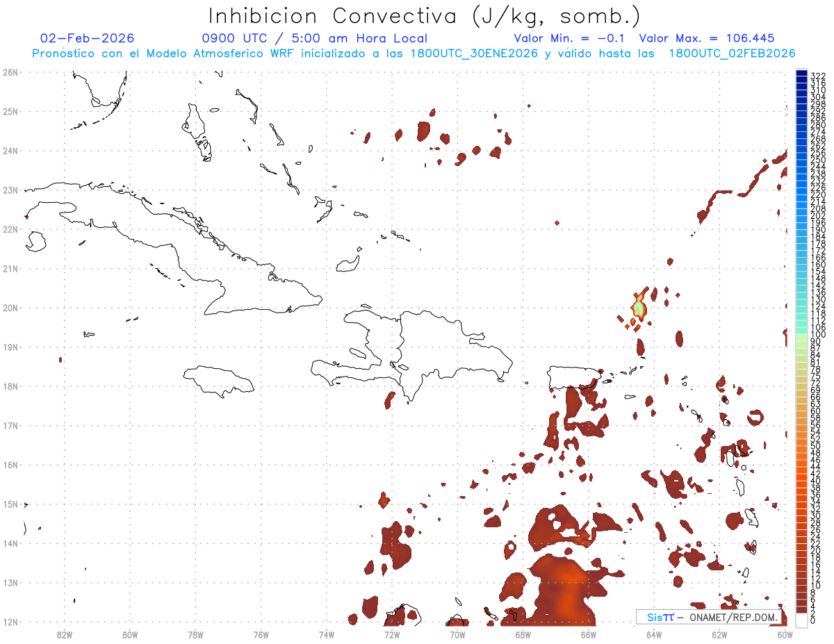Click the "17N" latitude label

click(x=10, y=425)
